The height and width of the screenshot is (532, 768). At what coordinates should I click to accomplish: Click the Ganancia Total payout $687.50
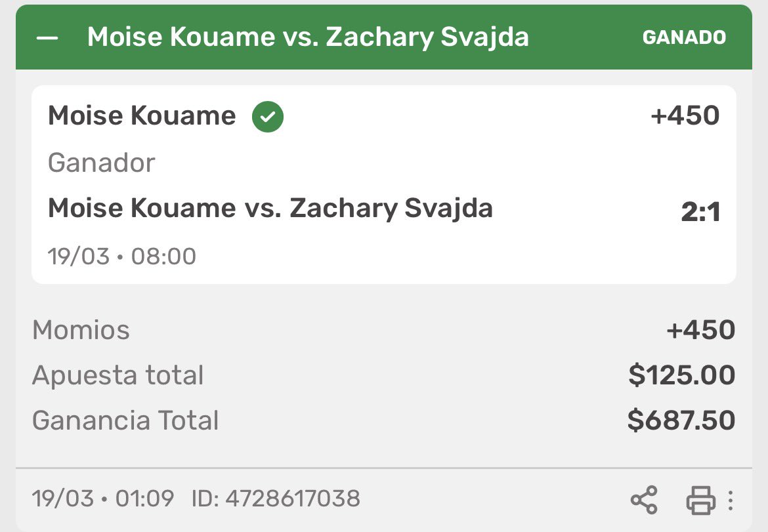[x=681, y=420]
